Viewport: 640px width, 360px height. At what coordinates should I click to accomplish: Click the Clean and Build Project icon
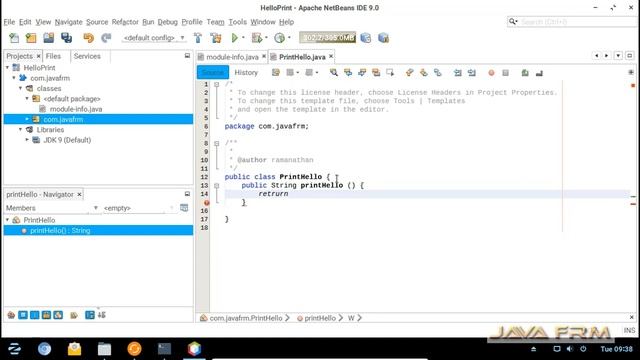tap(216, 38)
